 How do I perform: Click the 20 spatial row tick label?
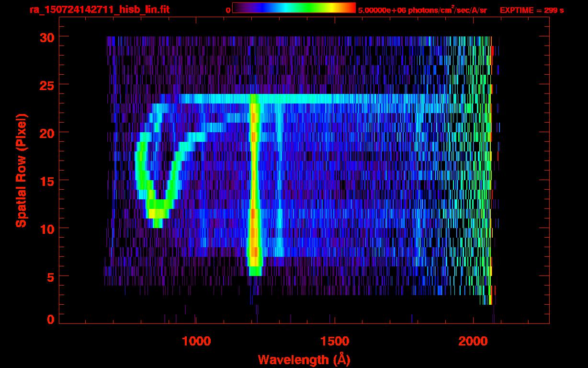46,133
